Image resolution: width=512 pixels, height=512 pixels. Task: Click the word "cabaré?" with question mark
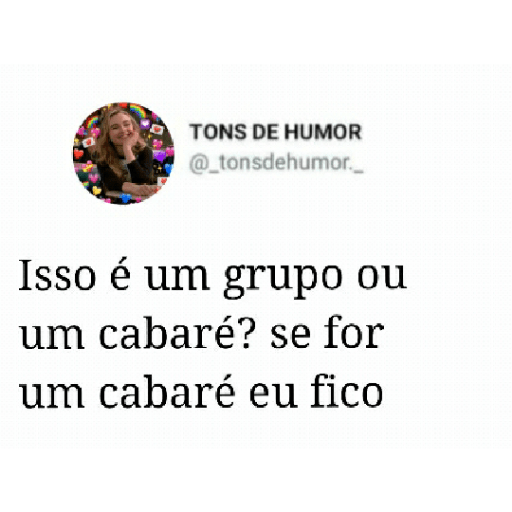176,332
